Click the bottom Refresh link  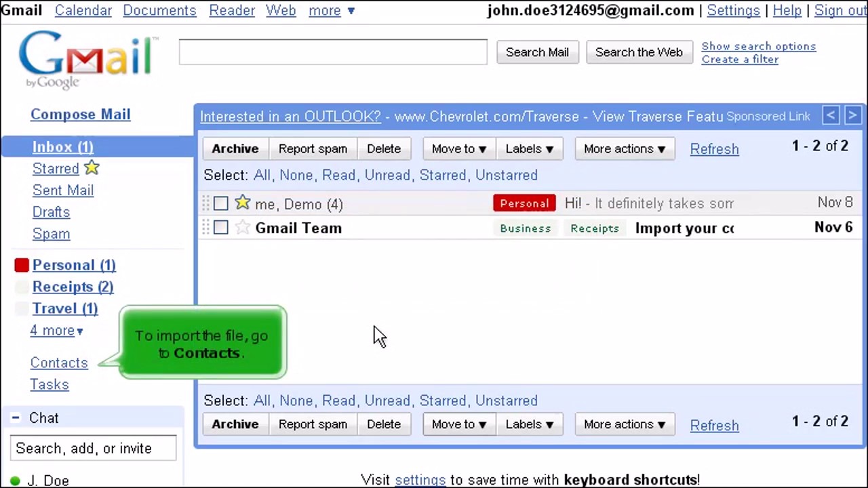point(714,425)
